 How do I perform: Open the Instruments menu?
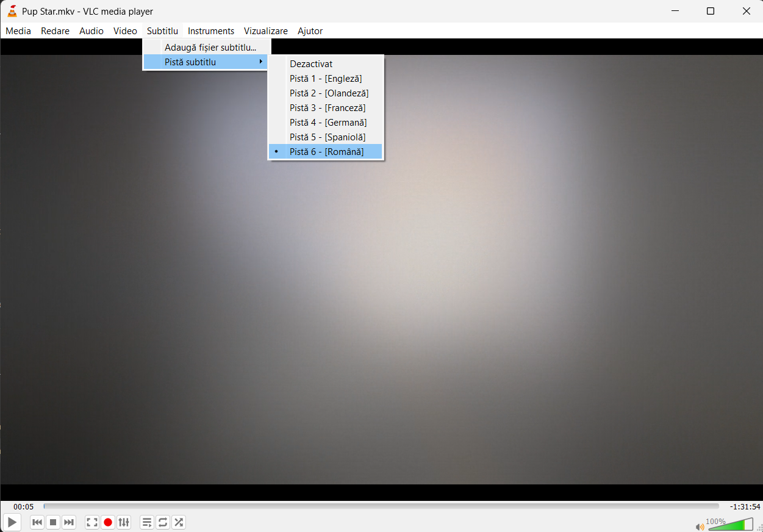pyautogui.click(x=211, y=31)
